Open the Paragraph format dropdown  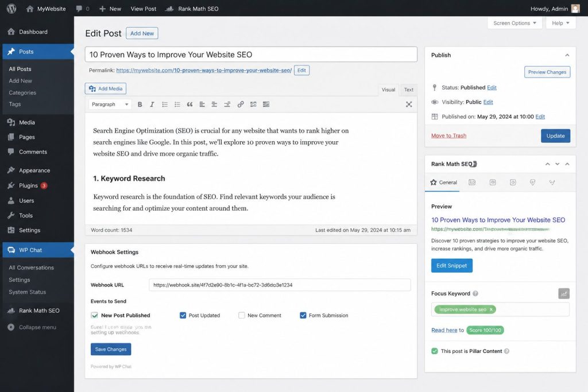click(x=110, y=104)
